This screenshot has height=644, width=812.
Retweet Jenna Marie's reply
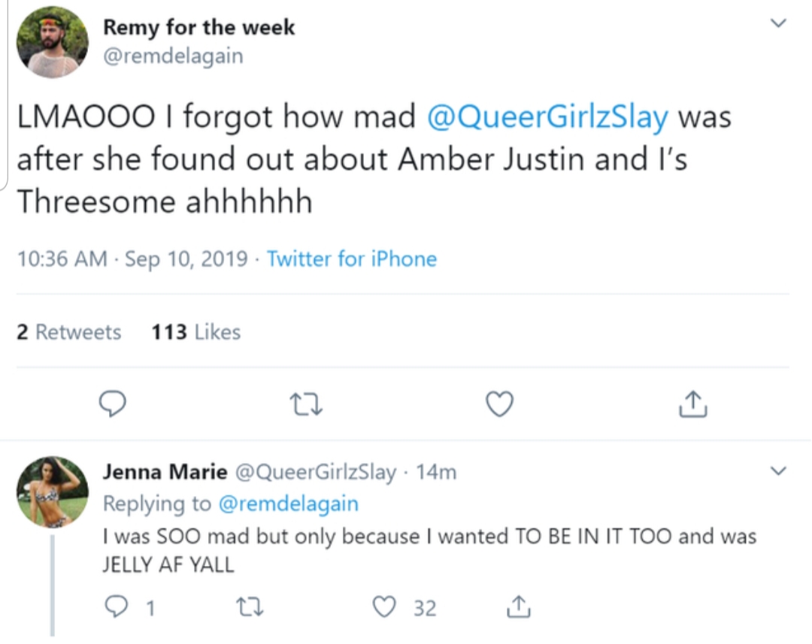(x=250, y=606)
